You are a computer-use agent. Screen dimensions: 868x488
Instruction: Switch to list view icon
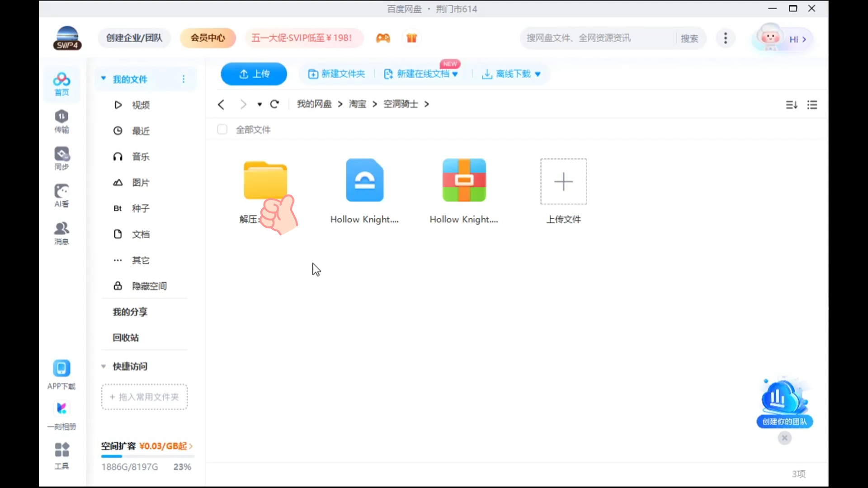(x=812, y=105)
